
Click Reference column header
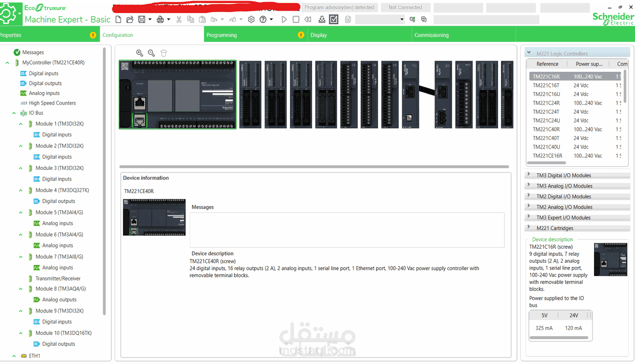547,64
